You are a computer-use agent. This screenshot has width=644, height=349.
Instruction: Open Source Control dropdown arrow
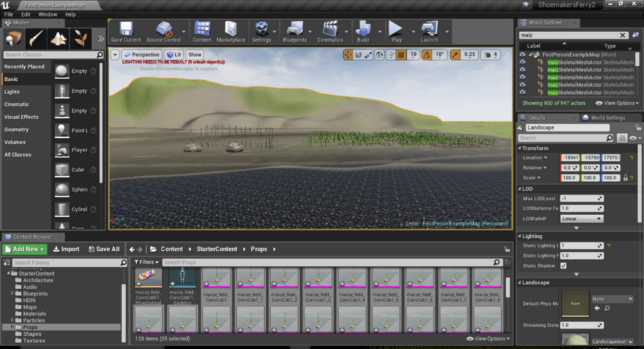click(x=184, y=32)
